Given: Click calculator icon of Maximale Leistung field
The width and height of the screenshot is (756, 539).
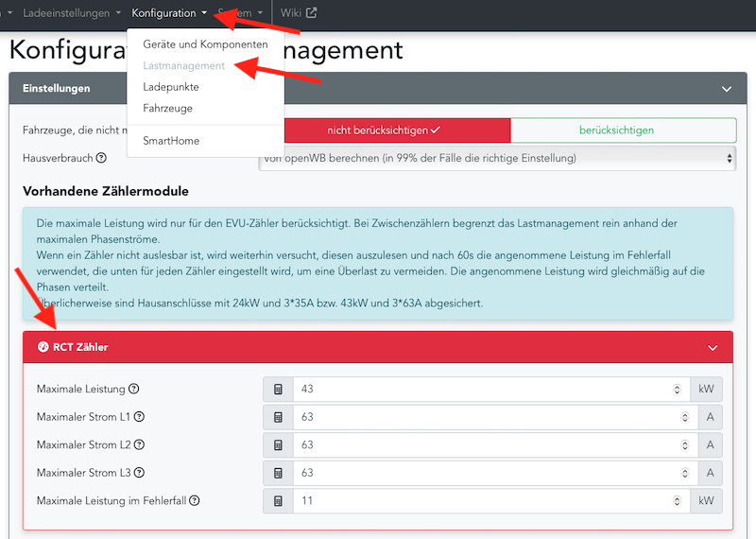Looking at the screenshot, I should 278,390.
